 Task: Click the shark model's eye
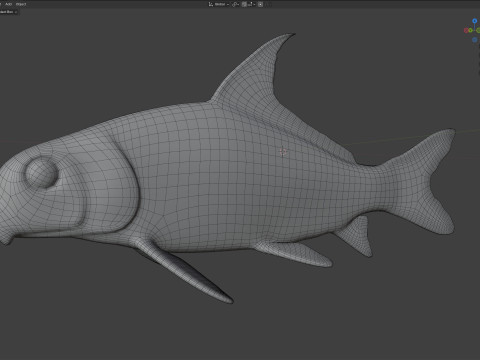42,173
